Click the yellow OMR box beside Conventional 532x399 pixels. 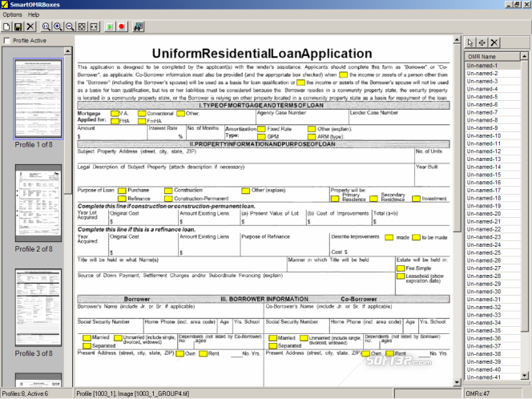(142, 114)
